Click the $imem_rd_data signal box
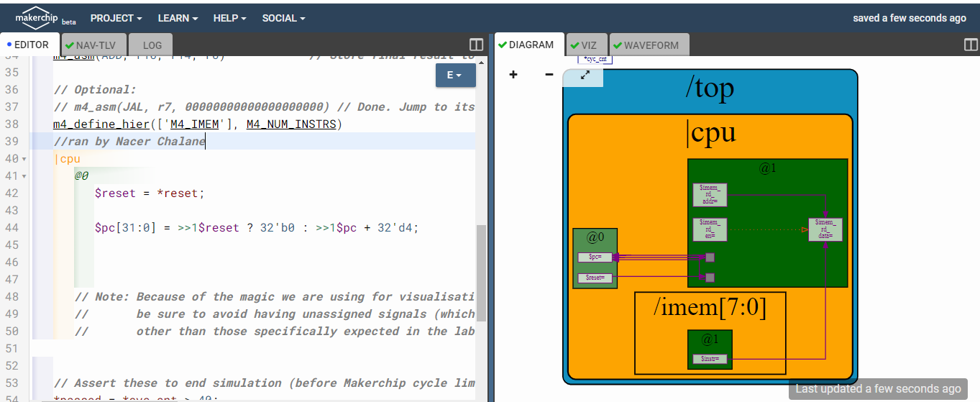 [825, 229]
